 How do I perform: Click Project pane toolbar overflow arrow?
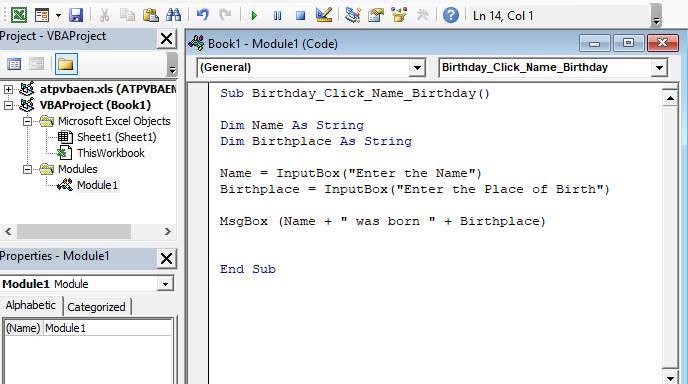(x=172, y=65)
